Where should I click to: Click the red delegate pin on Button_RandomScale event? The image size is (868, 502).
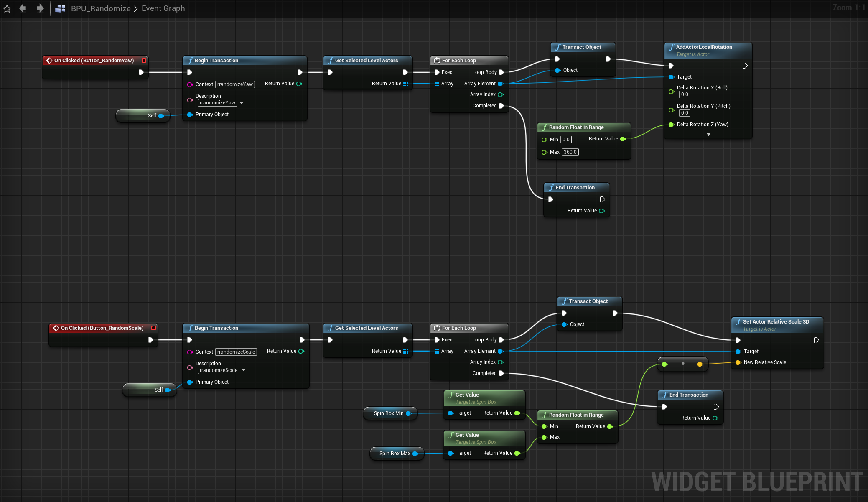point(154,328)
